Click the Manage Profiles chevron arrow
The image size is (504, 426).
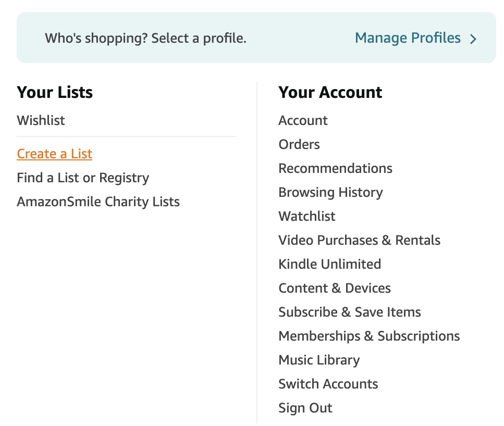(x=473, y=39)
